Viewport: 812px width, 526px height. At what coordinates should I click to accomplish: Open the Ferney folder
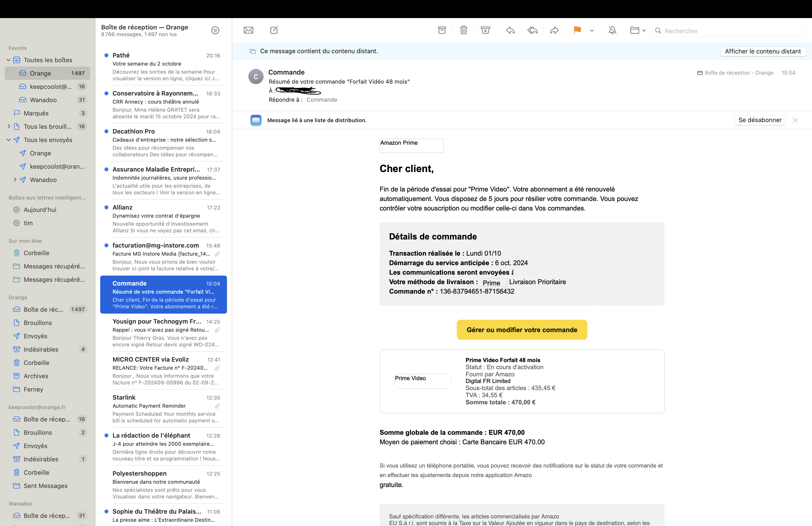coord(47,389)
